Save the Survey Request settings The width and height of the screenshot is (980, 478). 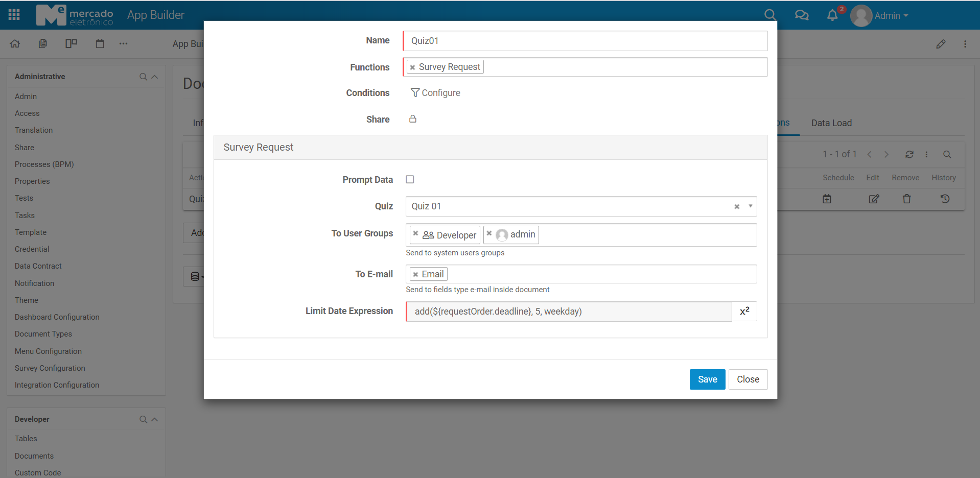coord(707,379)
